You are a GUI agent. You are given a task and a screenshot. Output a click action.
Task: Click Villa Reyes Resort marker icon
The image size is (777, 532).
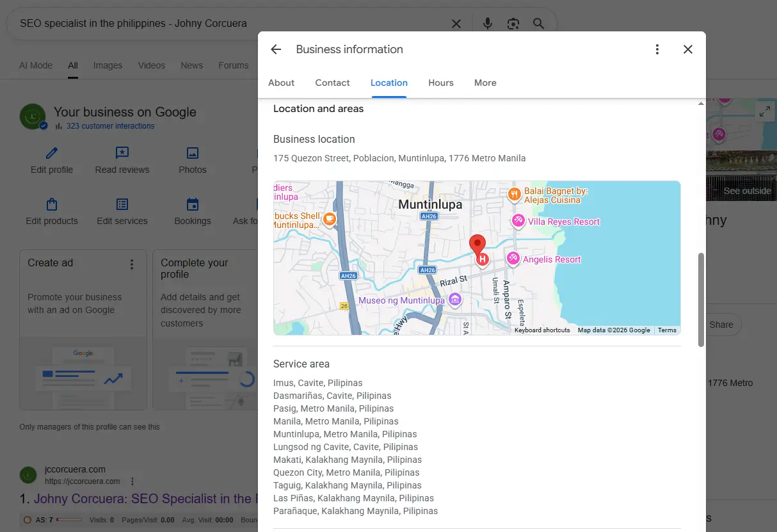pos(518,221)
